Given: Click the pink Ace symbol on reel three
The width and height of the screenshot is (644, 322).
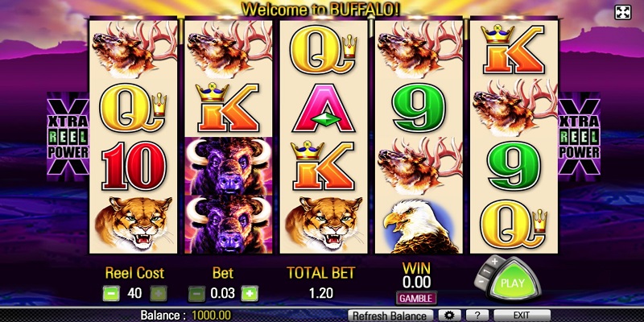Looking at the screenshot, I should 324,108.
